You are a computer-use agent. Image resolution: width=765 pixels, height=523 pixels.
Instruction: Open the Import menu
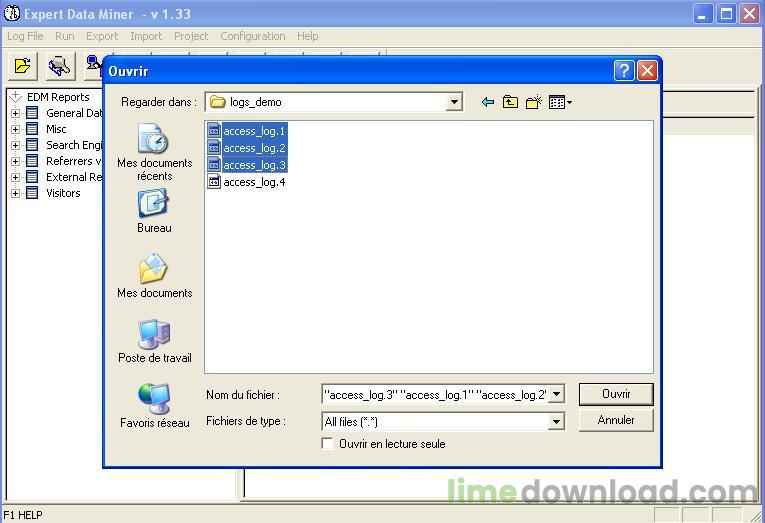coord(146,36)
